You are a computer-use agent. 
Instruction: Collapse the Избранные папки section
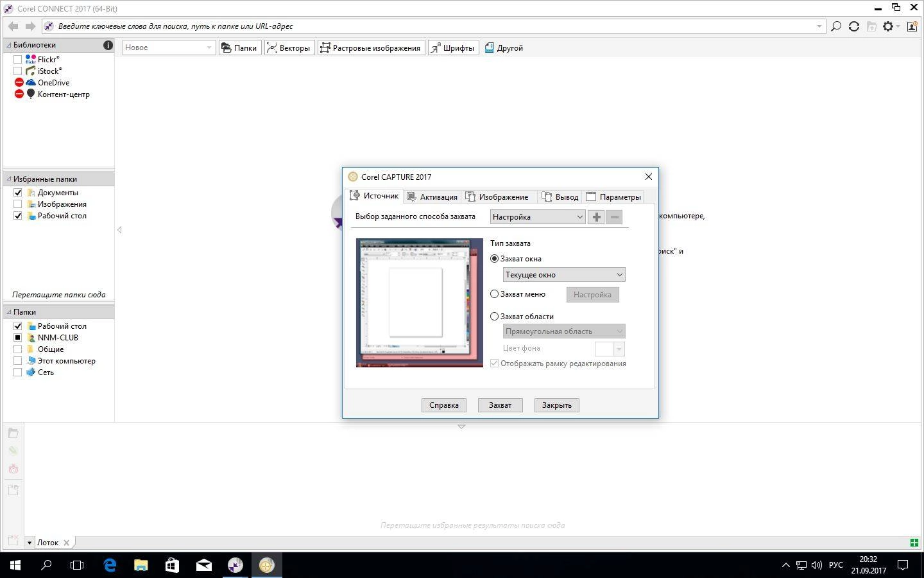[x=9, y=179]
